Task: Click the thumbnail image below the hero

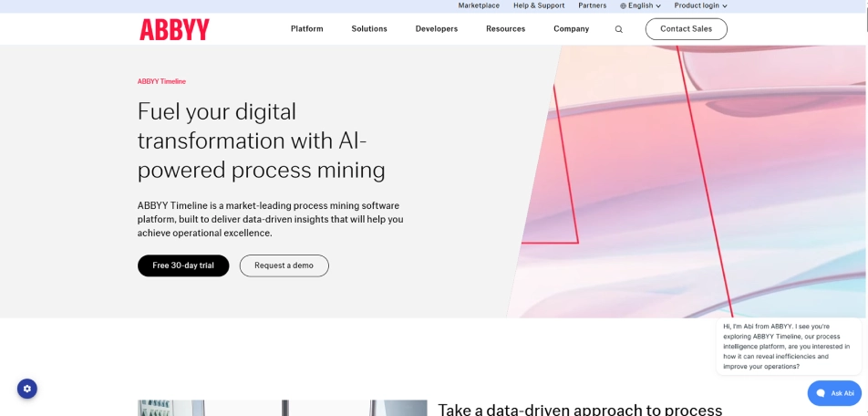Action: 283,408
